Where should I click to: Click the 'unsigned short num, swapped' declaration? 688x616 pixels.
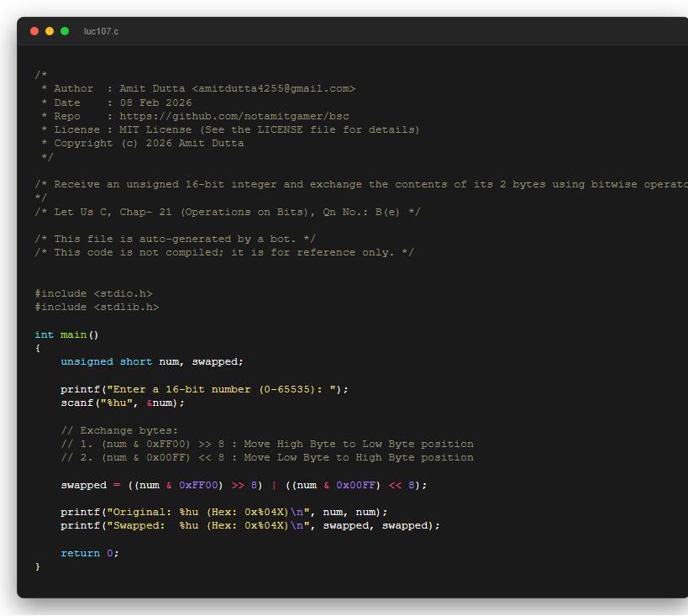tap(152, 362)
